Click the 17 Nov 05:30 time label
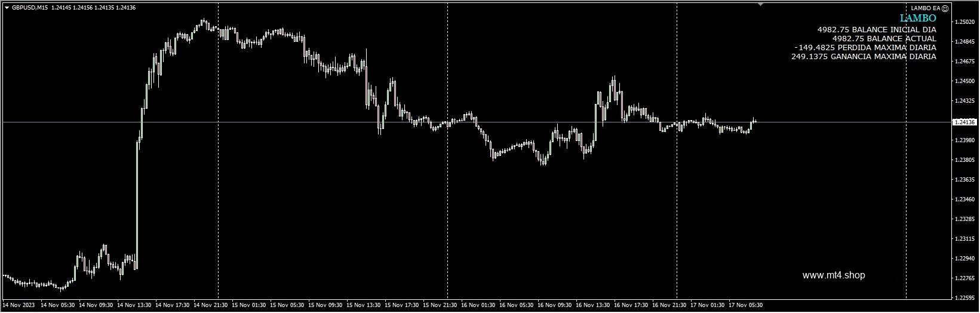 745,305
